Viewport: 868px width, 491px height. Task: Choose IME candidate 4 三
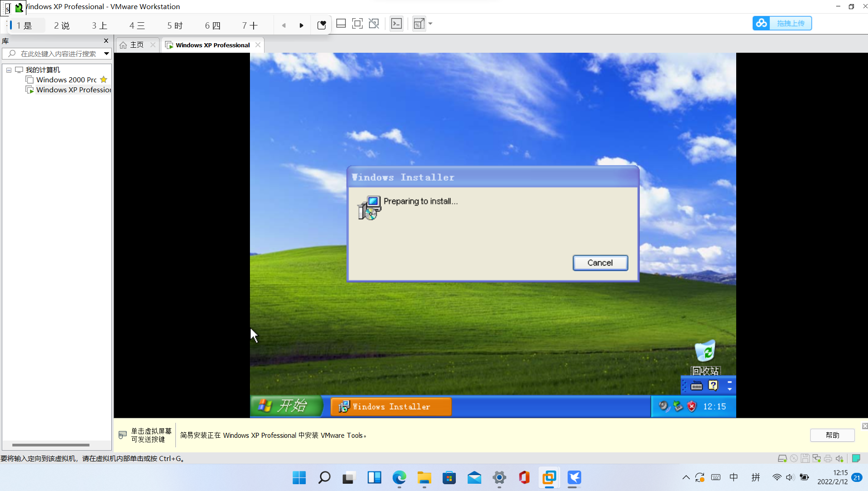[137, 25]
